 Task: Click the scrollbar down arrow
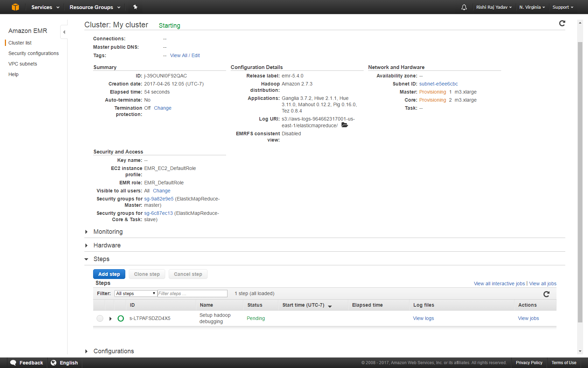(580, 351)
